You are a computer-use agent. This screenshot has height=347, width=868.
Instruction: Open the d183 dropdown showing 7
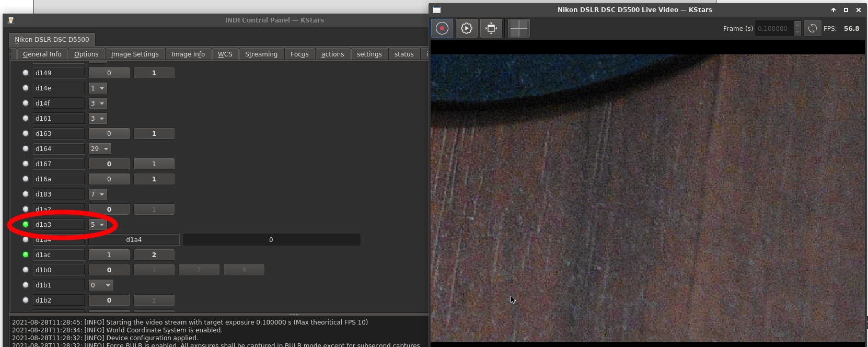(x=98, y=194)
